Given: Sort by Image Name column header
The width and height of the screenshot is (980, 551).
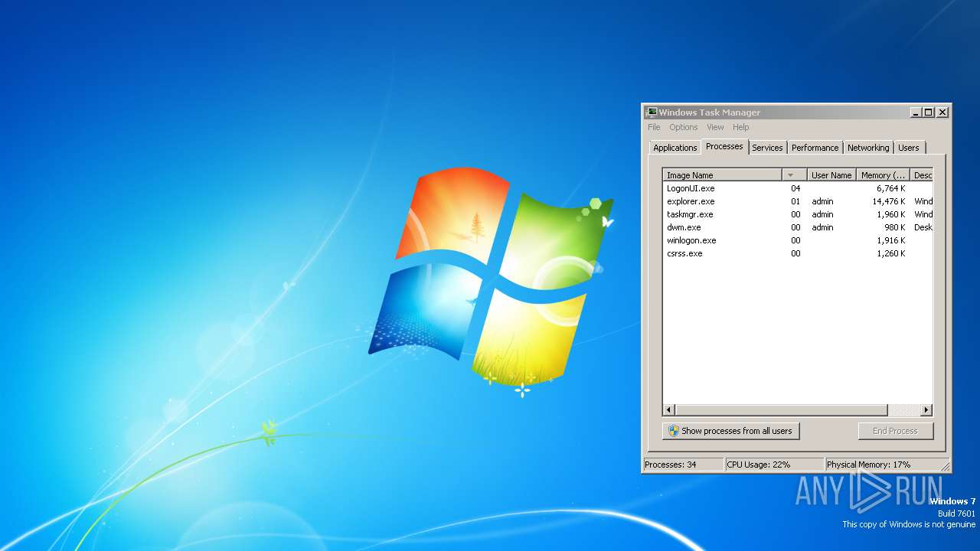Looking at the screenshot, I should tap(722, 175).
